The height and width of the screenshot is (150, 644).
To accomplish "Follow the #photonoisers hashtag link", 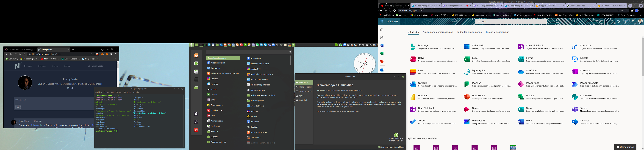I will pyautogui.click(x=38, y=125).
